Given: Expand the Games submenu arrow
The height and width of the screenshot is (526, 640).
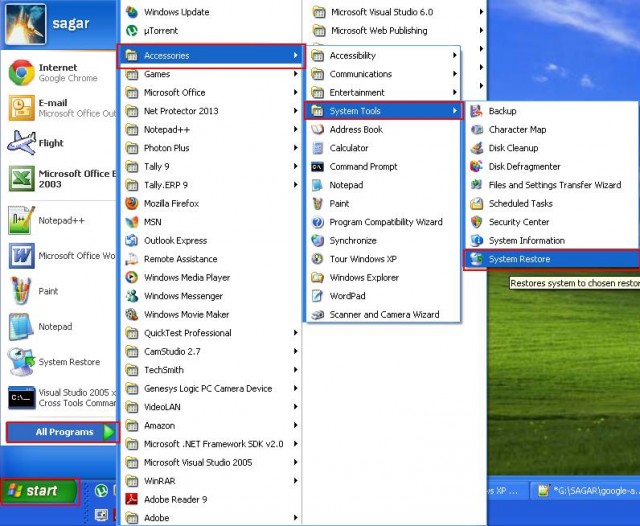Looking at the screenshot, I should coord(296,74).
